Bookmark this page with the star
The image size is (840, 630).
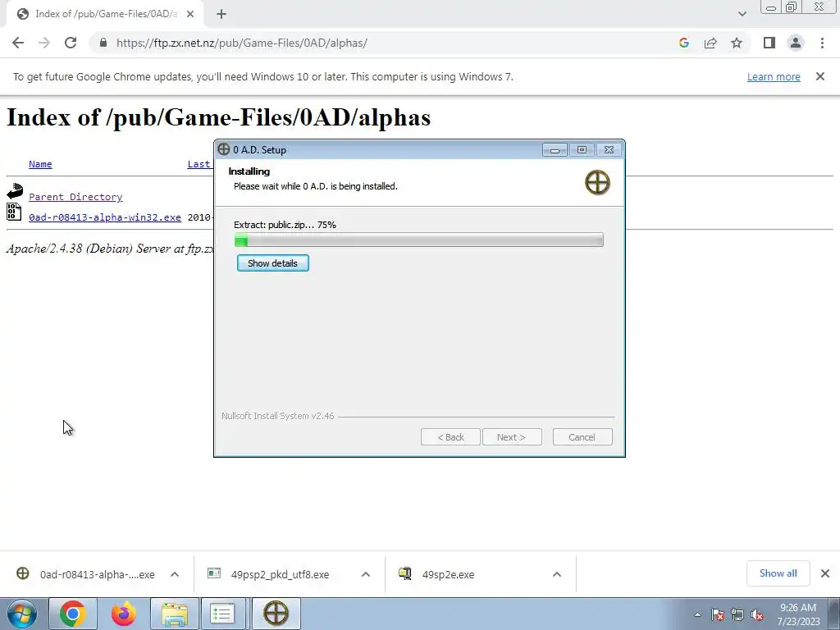click(x=737, y=43)
